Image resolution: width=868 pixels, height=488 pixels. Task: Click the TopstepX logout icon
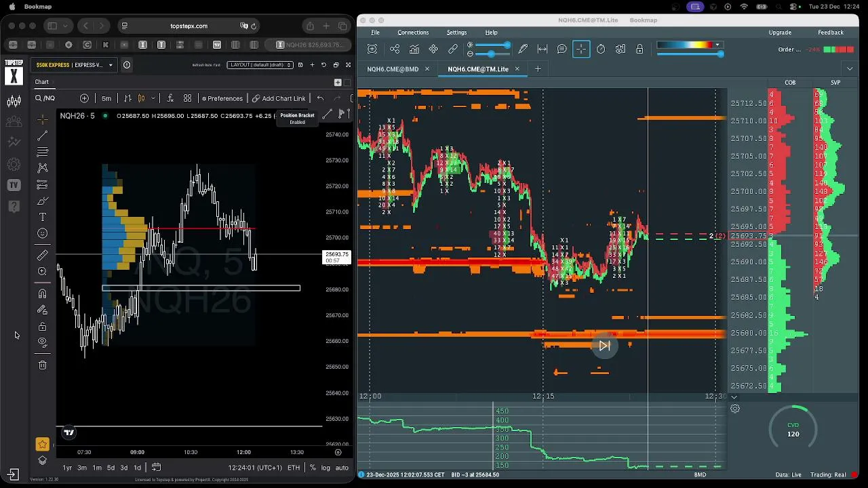coord(14,474)
